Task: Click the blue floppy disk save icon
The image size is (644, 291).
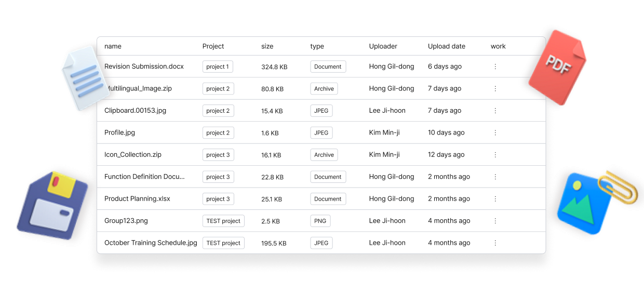Action: point(52,205)
